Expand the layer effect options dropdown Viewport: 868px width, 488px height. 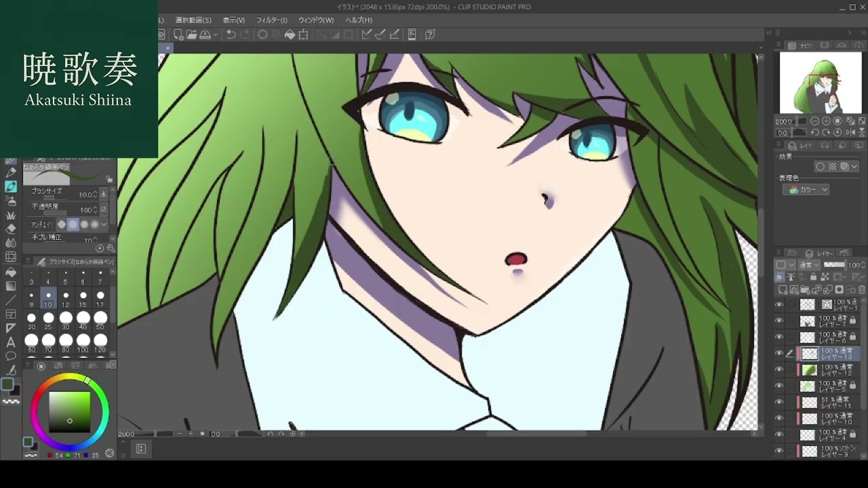854,167
